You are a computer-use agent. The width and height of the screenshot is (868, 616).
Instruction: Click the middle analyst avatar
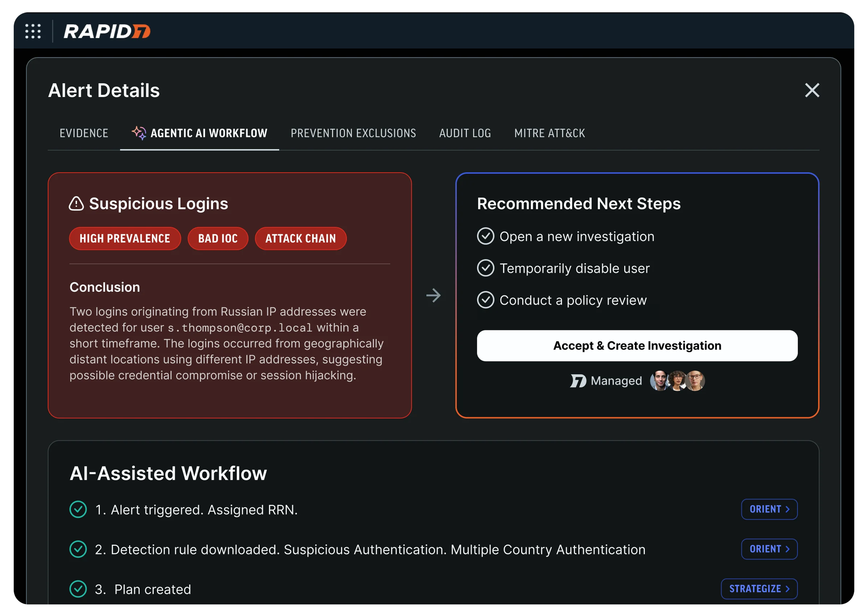coord(677,381)
